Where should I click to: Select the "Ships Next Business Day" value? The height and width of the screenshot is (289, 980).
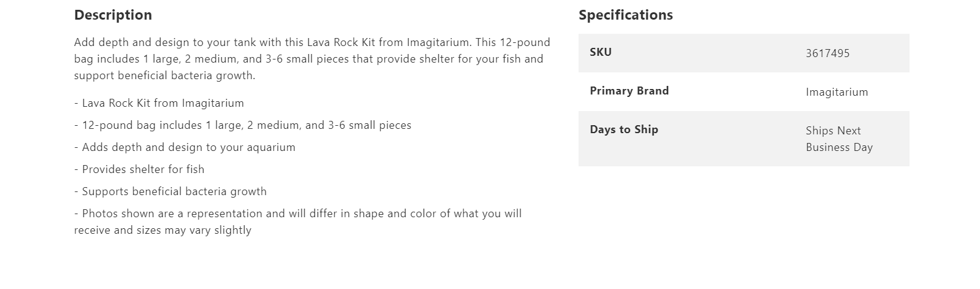click(839, 139)
